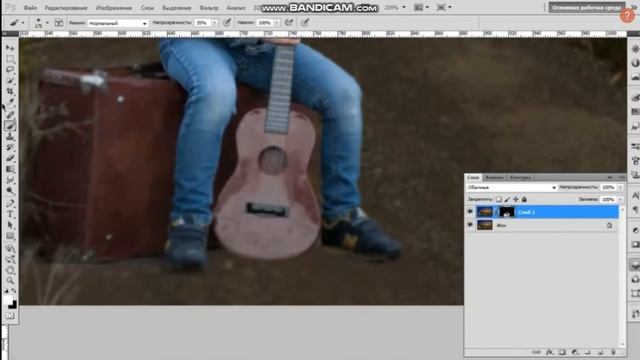Image resolution: width=640 pixels, height=360 pixels.
Task: Toggle the Brush panel from options bar
Action: pyautogui.click(x=59, y=23)
